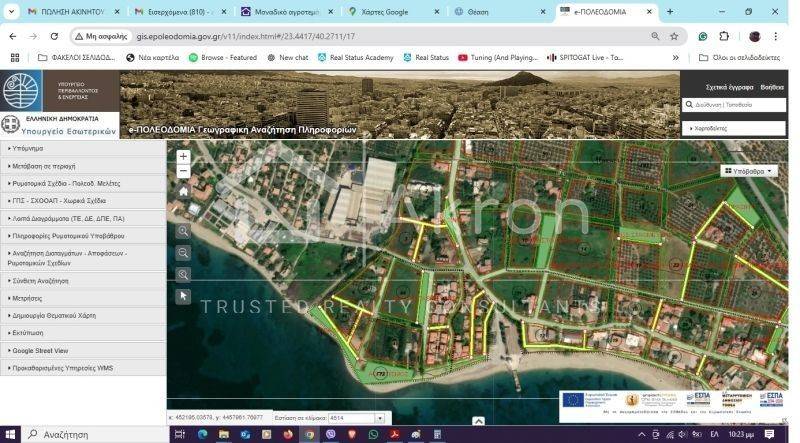Expand the Μετρήσεις section
The image size is (800, 443).
(x=30, y=298)
